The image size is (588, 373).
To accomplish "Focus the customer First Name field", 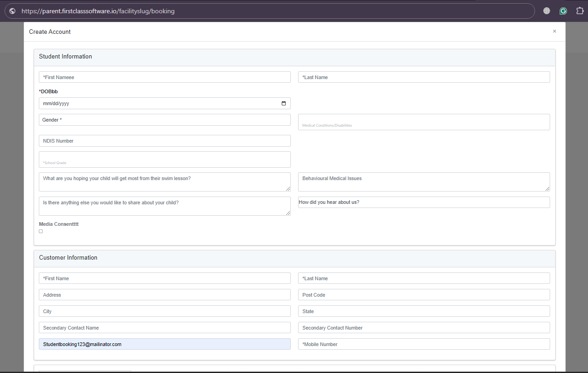I will click(x=165, y=278).
